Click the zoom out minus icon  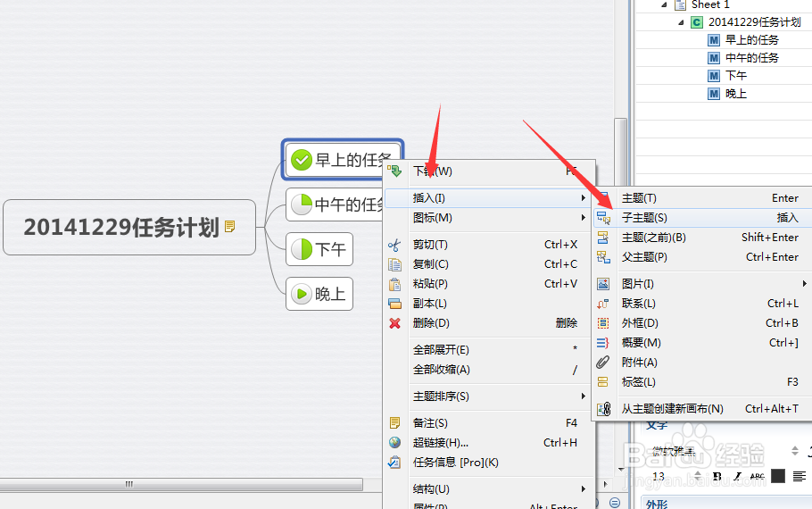click(615, 503)
